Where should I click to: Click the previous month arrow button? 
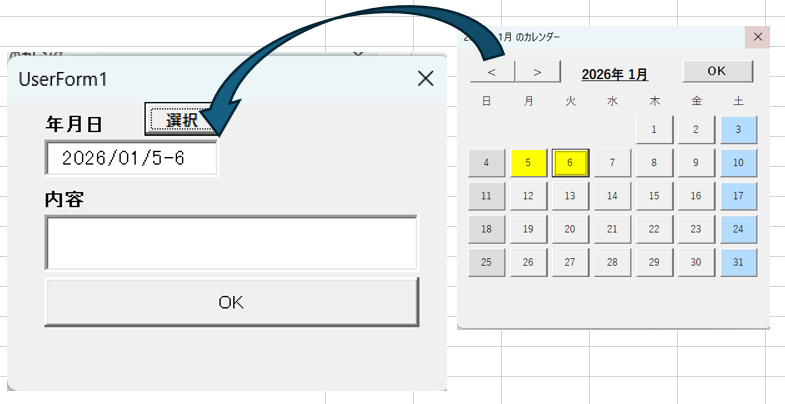point(490,72)
